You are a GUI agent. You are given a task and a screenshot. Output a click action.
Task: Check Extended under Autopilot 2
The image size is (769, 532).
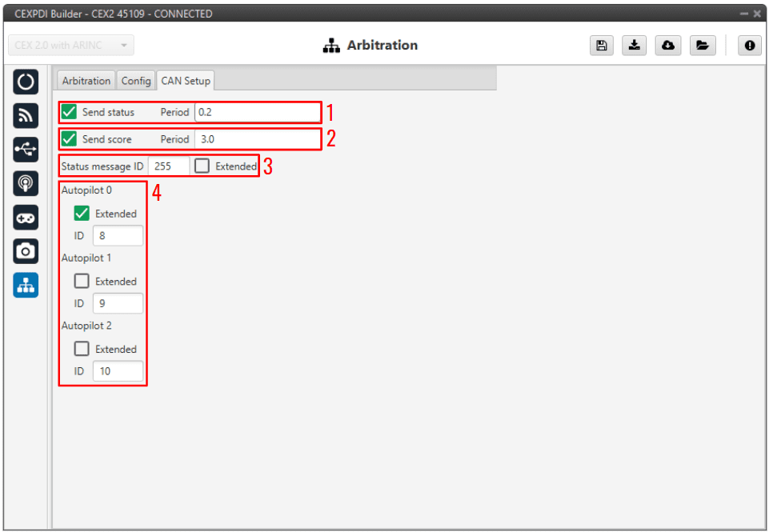[x=82, y=349]
